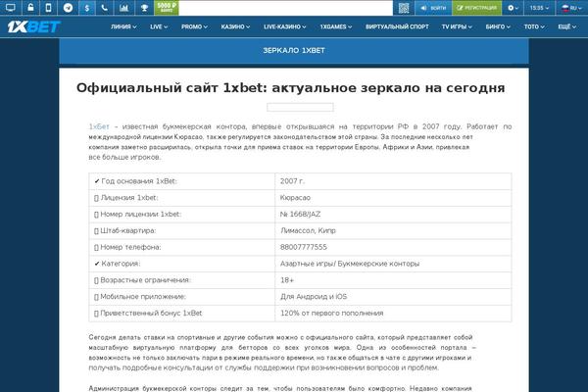The height and width of the screenshot is (392, 588).
Task: Click table cell Лицензия 1xbet:
Action: 181,198
